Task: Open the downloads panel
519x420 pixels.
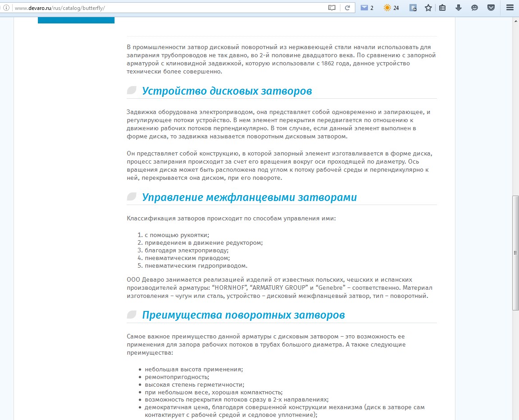Action: point(459,8)
